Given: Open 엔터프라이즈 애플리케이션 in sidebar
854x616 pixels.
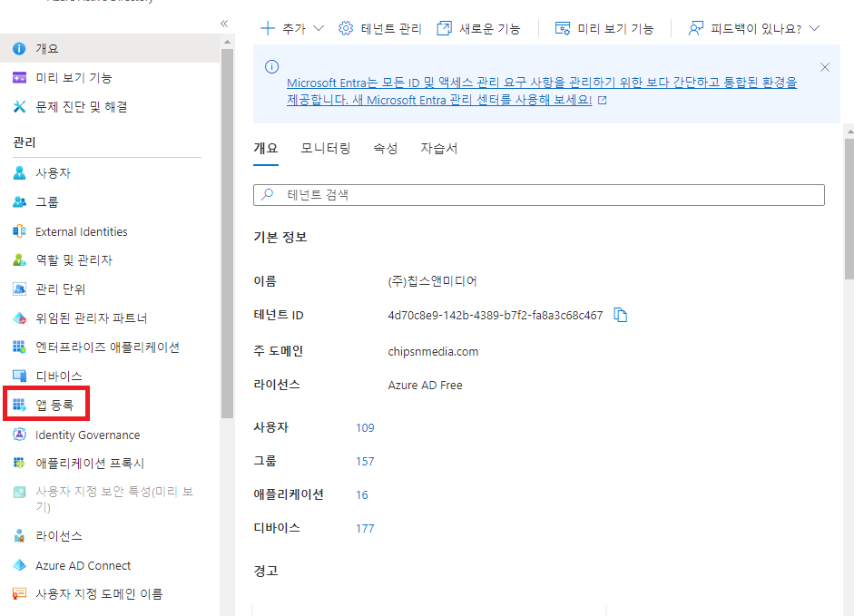Looking at the screenshot, I should click(x=107, y=347).
